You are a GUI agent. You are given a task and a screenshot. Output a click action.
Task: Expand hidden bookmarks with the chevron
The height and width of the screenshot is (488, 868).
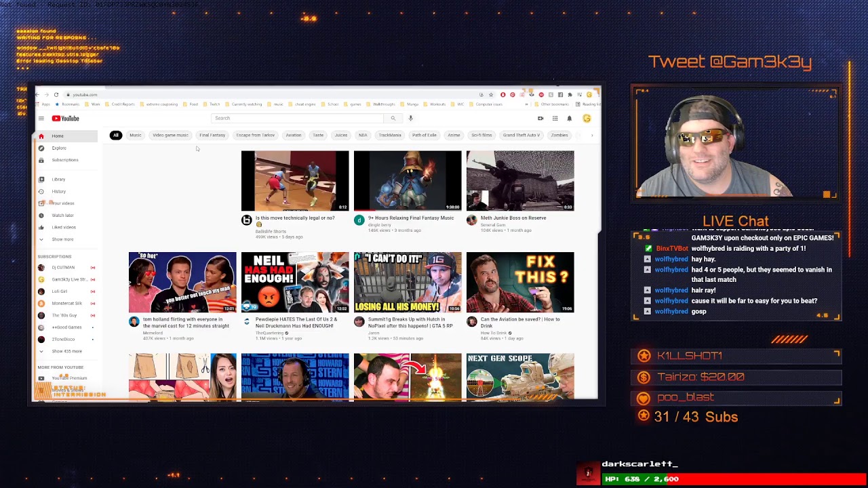pyautogui.click(x=527, y=104)
